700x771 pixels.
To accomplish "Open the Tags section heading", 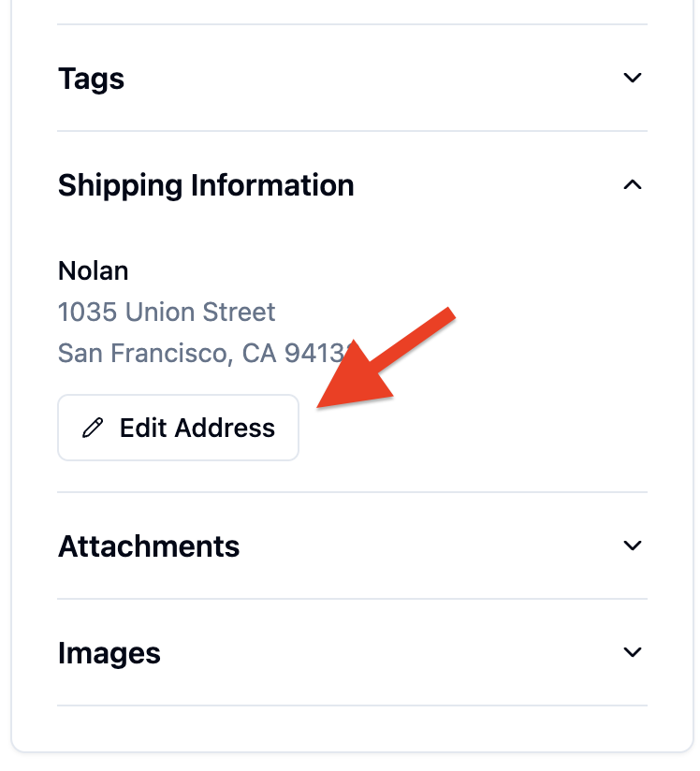I will tap(91, 79).
